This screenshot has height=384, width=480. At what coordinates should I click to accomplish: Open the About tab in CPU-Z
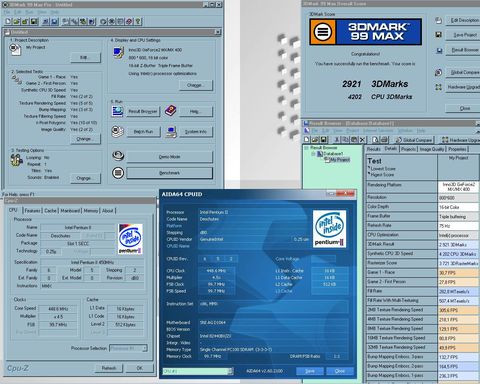tap(108, 211)
